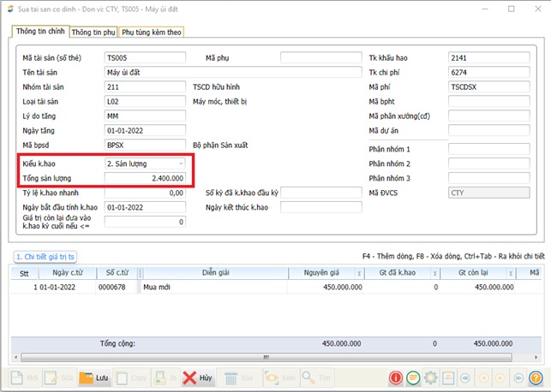Click the Nguyên giá column header
Screen dimensions: 551x392
coord(321,272)
